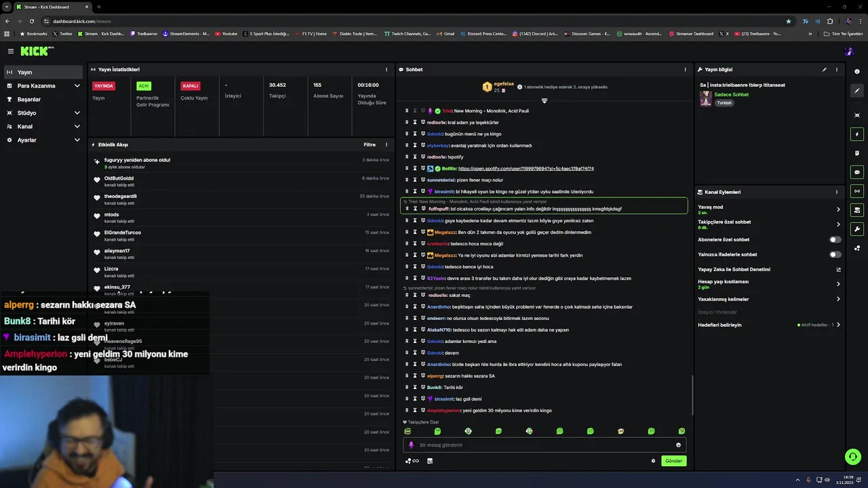Click the Sadece Sohbet category link
This screenshot has width=868, height=488.
[732, 95]
